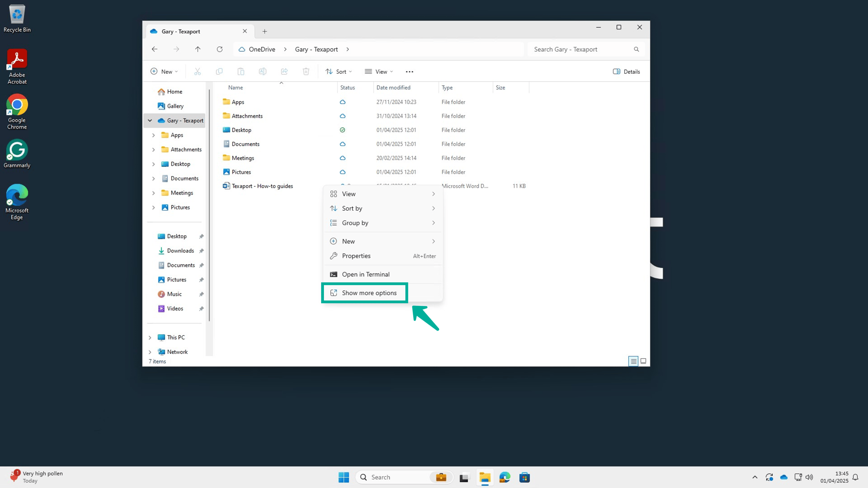This screenshot has height=488, width=868.
Task: Collapse the Gary - Texaport tree in the sidebar
Action: (x=150, y=120)
